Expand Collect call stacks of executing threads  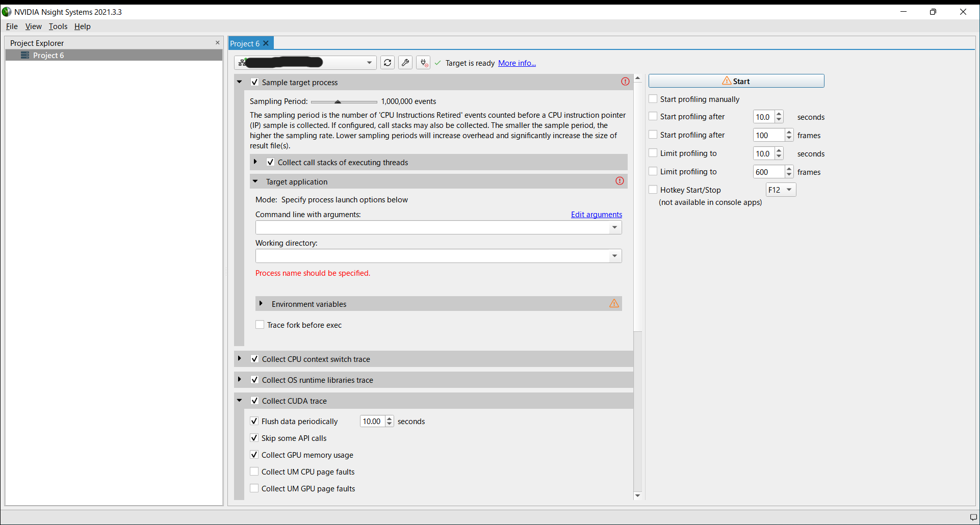(255, 162)
